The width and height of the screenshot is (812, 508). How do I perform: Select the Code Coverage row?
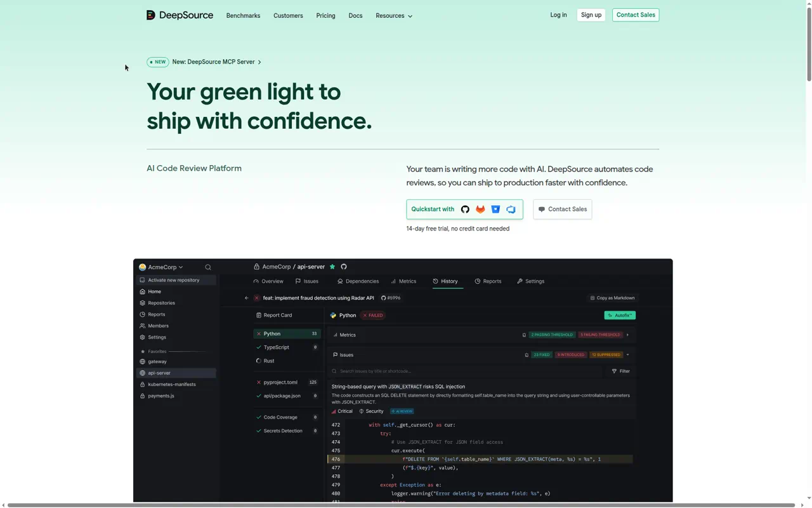coord(287,417)
